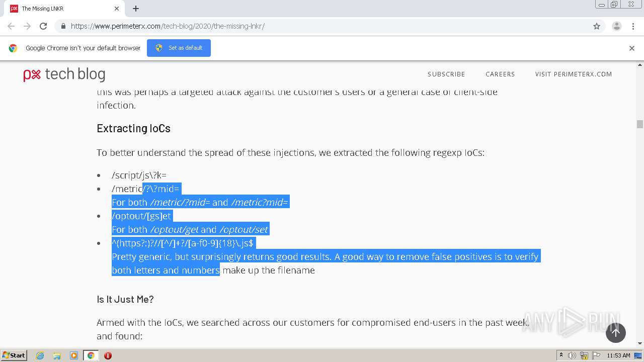The width and height of the screenshot is (644, 362).
Task: Click the Chrome logo in infobar
Action: point(13,48)
